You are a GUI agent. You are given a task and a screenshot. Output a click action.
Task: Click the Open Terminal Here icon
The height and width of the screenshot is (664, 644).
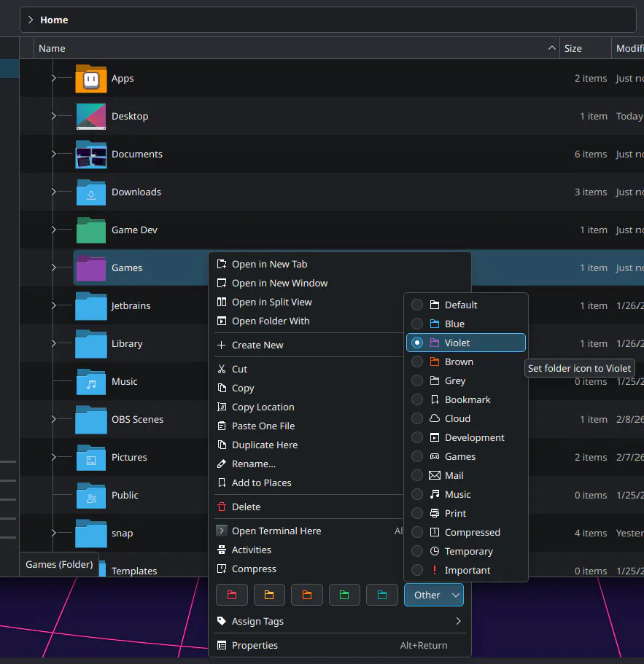click(222, 531)
